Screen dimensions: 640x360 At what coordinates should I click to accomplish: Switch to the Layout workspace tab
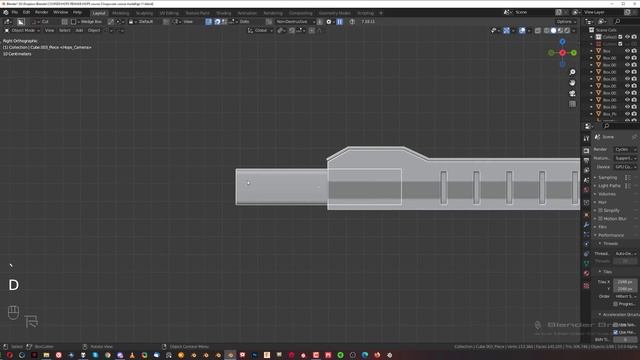point(99,13)
